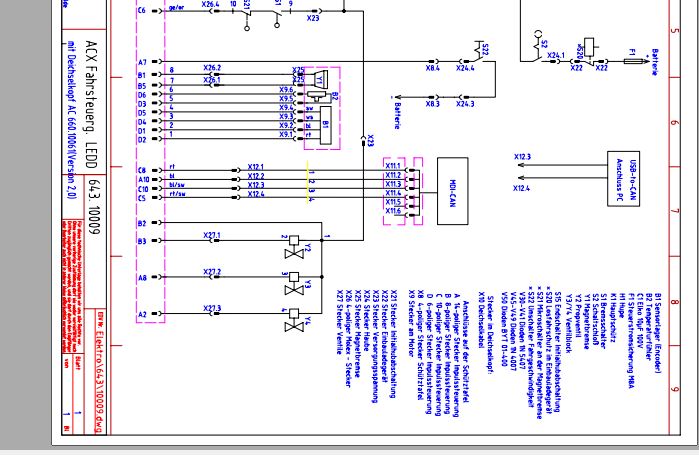Click the X27.1 connector label
The width and height of the screenshot is (699, 455).
pyautogui.click(x=212, y=235)
